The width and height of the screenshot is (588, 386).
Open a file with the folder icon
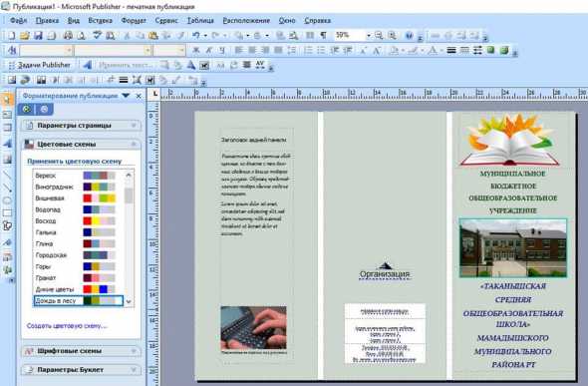point(25,36)
